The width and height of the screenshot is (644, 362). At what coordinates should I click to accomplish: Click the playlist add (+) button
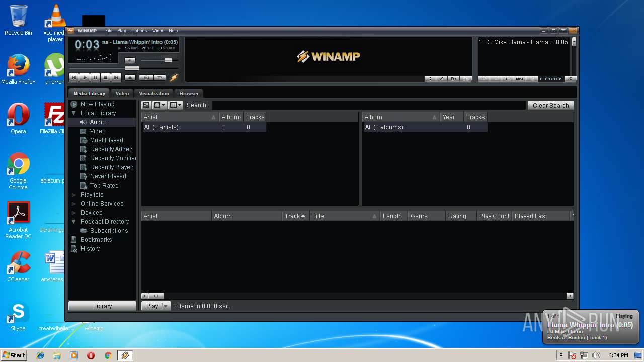484,79
